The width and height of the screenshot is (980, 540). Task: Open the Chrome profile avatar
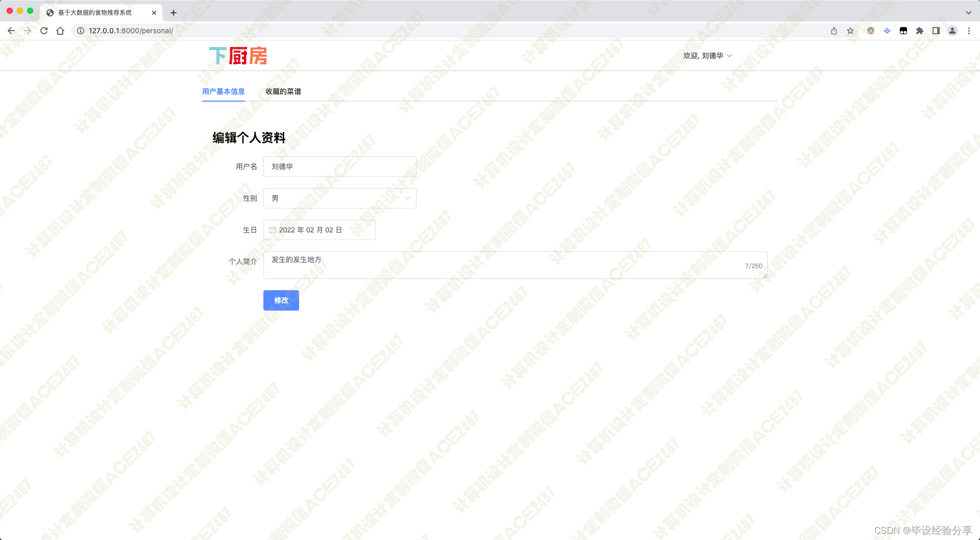point(952,31)
